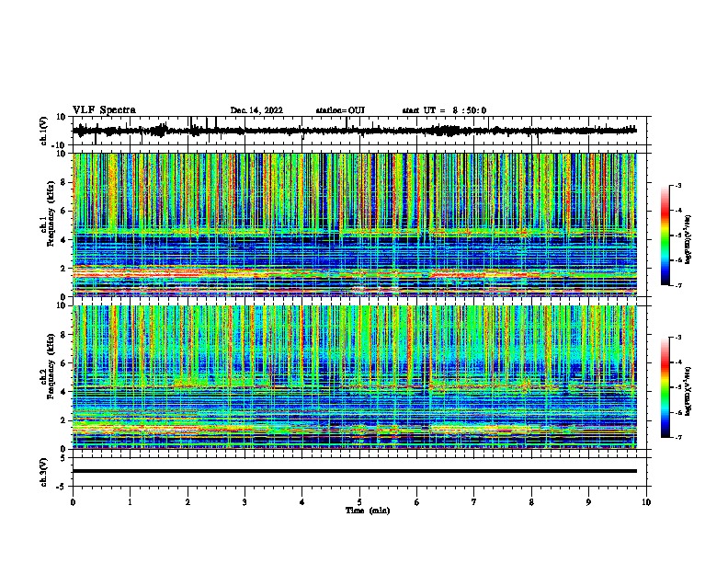Click the "ch.3(V)" y-axis label
Viewport: 728px width, 563px height.
pyautogui.click(x=44, y=472)
